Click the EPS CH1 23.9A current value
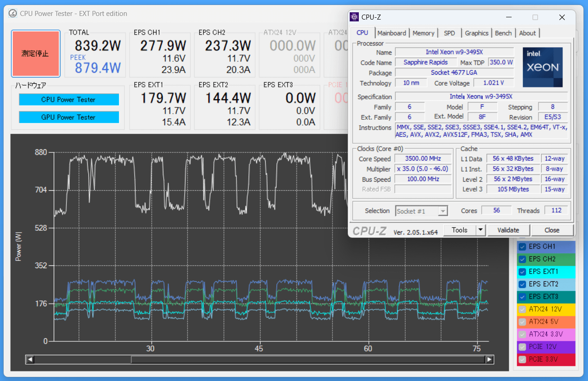 (174, 70)
